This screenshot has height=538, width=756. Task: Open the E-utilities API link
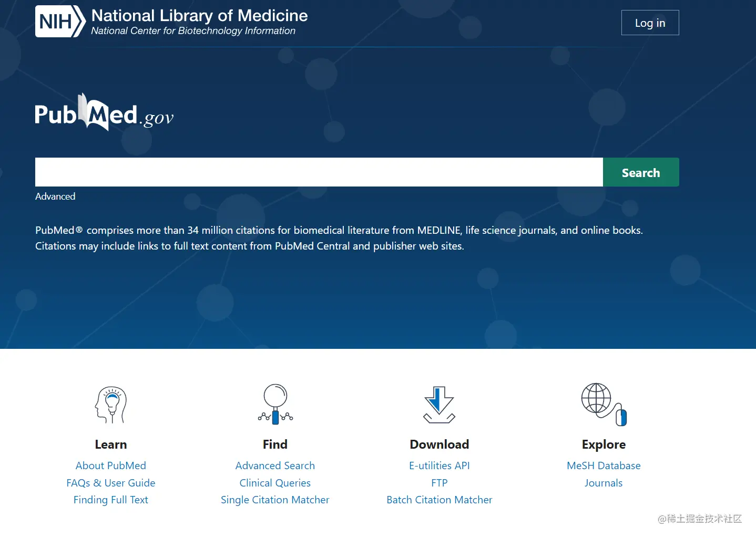click(x=440, y=465)
